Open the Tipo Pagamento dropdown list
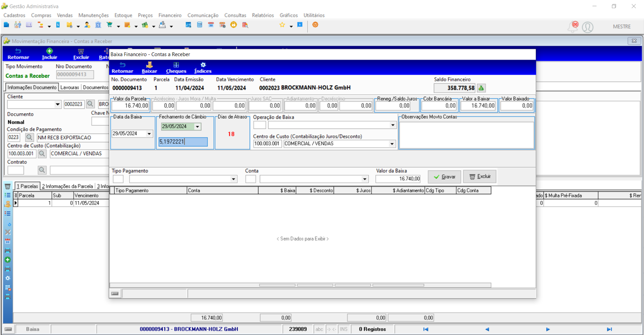 click(x=233, y=179)
